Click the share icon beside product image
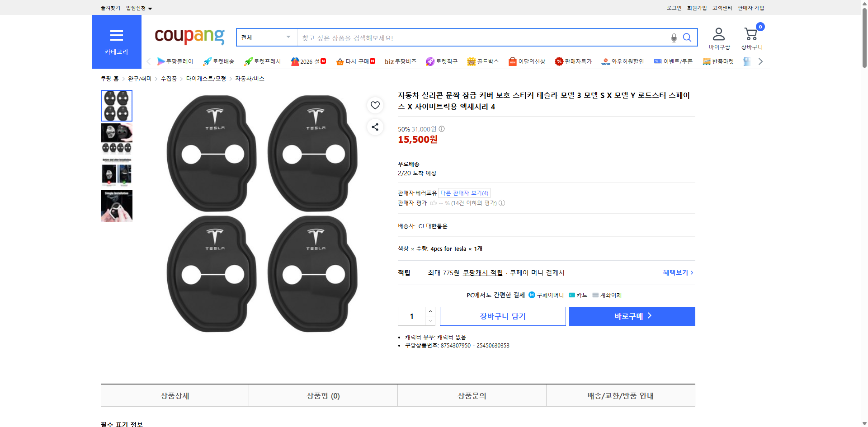The image size is (868, 427). coord(375,127)
